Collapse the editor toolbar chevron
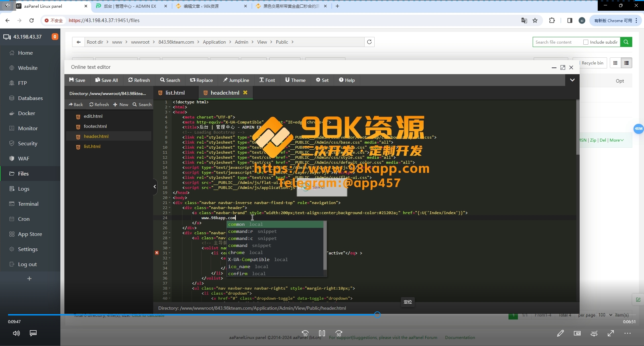This screenshot has width=644, height=346. tap(572, 80)
